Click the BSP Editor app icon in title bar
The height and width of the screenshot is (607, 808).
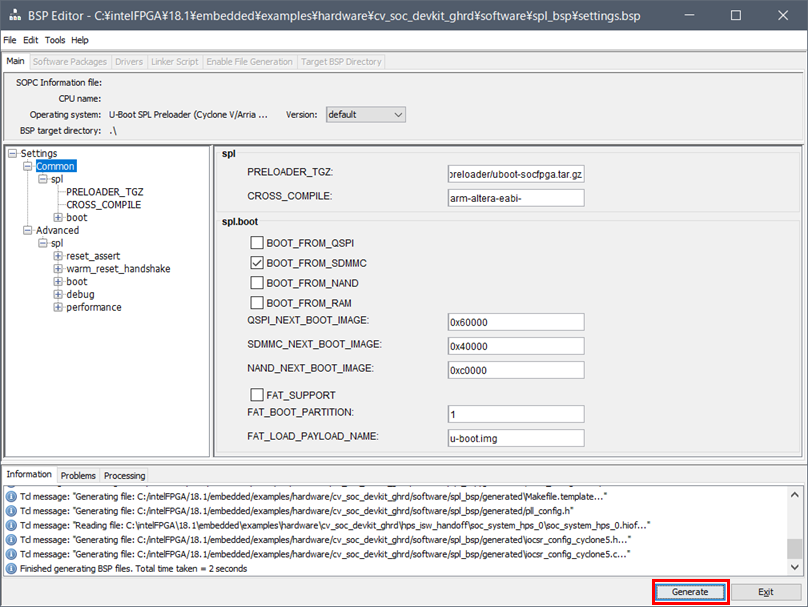17,16
